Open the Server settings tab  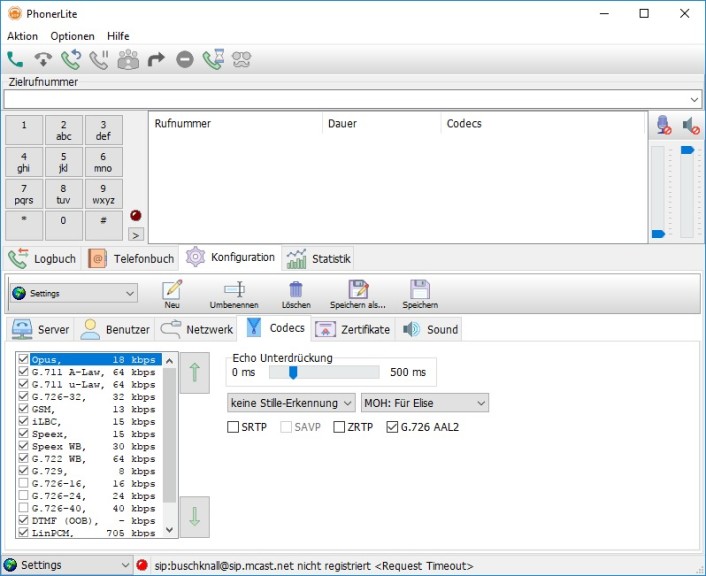pyautogui.click(x=41, y=329)
